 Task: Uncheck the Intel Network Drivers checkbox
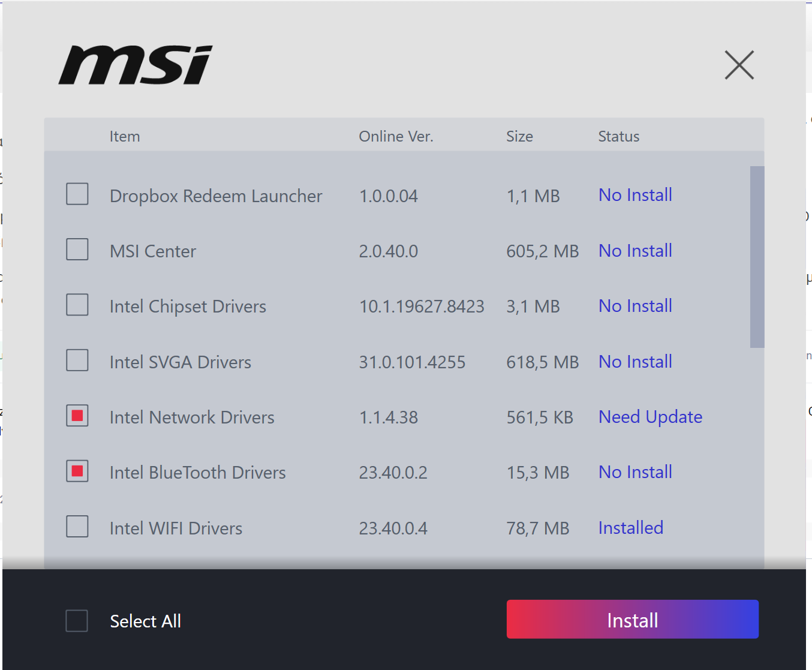pyautogui.click(x=77, y=416)
